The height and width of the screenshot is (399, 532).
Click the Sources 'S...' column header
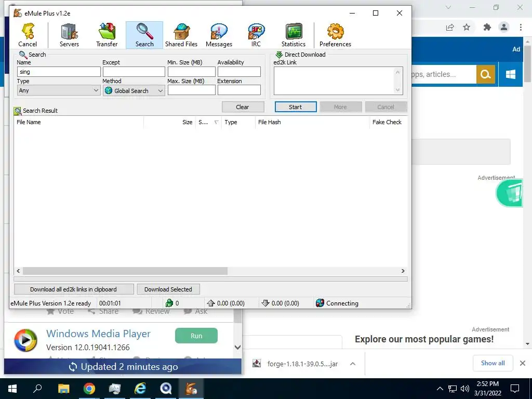208,122
